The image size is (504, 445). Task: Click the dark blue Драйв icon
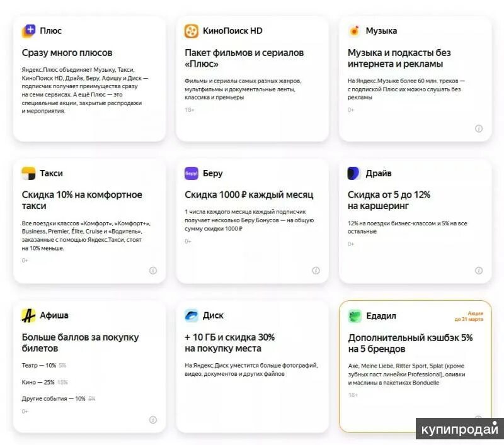[x=354, y=173]
